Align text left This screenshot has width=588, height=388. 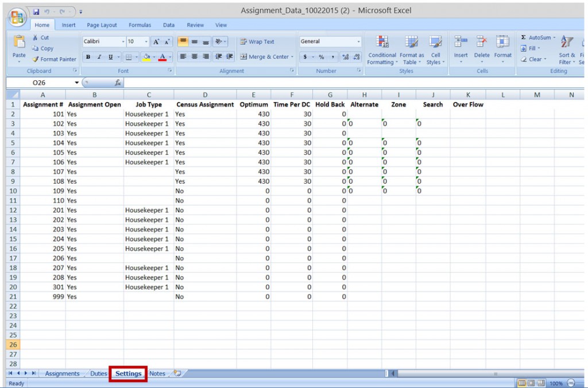click(183, 57)
